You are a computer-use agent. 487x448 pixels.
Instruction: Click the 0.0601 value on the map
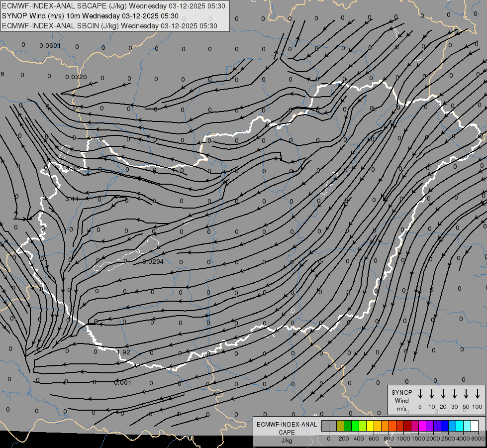[x=50, y=46]
